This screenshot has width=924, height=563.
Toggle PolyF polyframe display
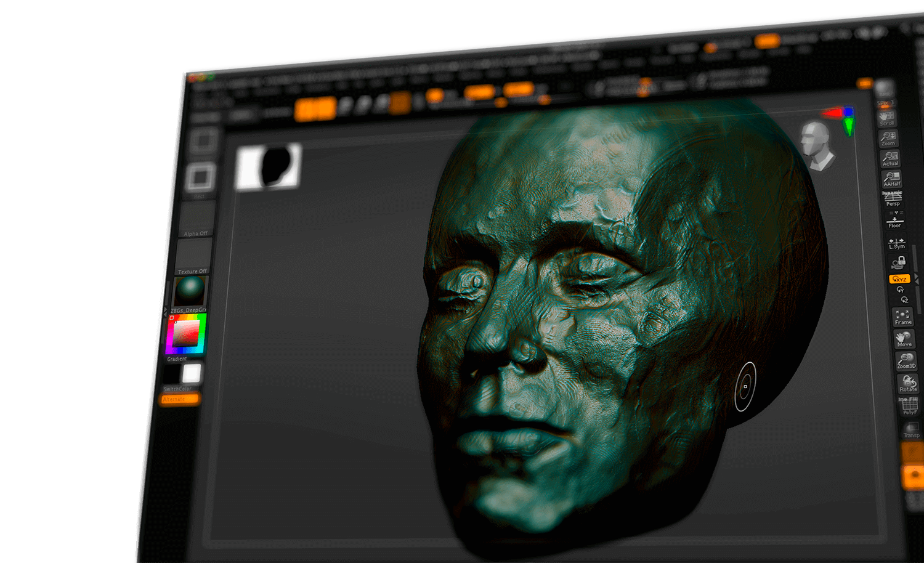[x=910, y=407]
